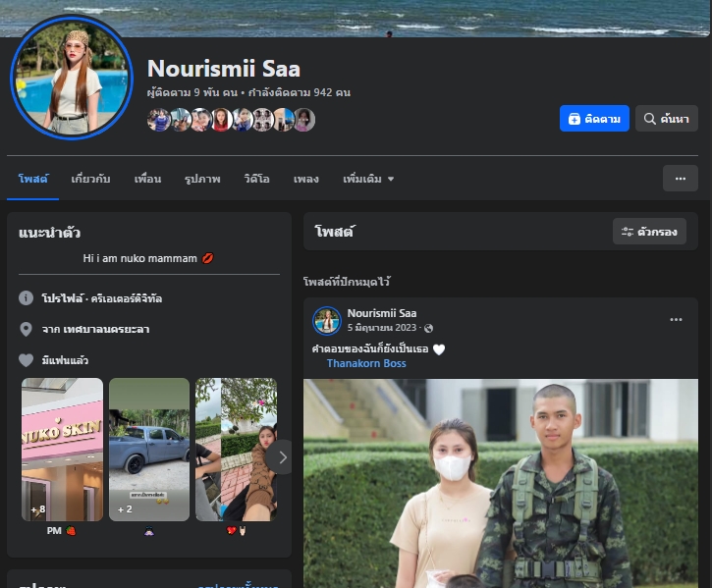Click the แนะนำตัว intro heading
The height and width of the screenshot is (588, 712).
click(x=49, y=233)
